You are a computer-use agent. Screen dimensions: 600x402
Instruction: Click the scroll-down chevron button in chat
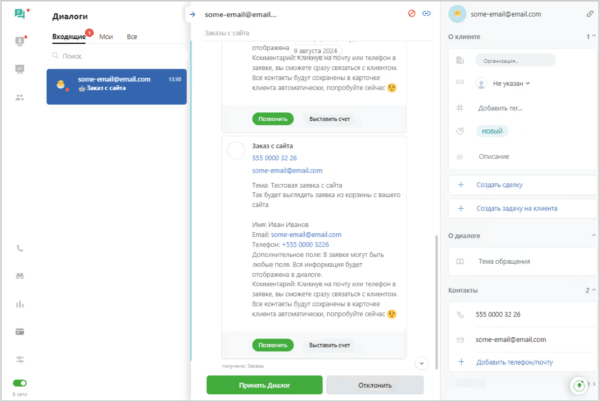[x=421, y=363]
